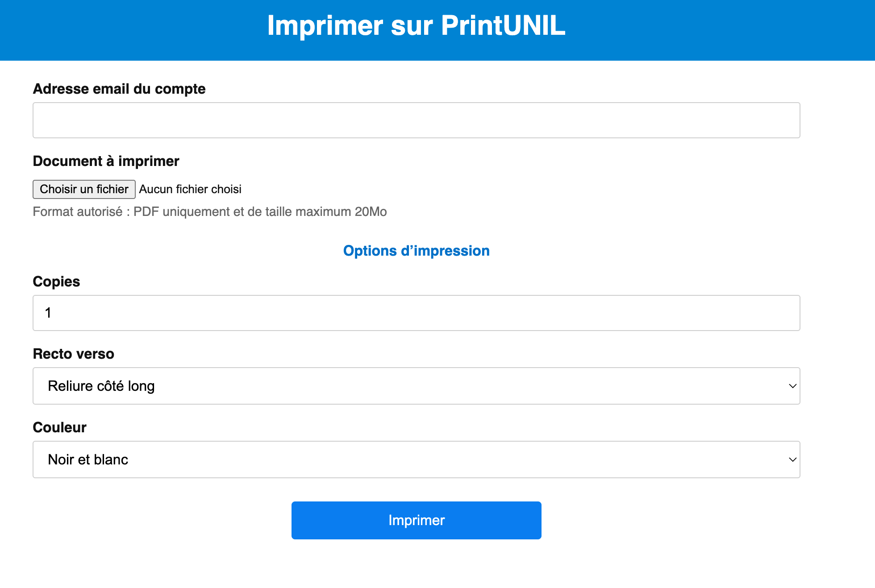The image size is (875, 588).
Task: Open the Recto verso dropdown
Action: pos(416,386)
